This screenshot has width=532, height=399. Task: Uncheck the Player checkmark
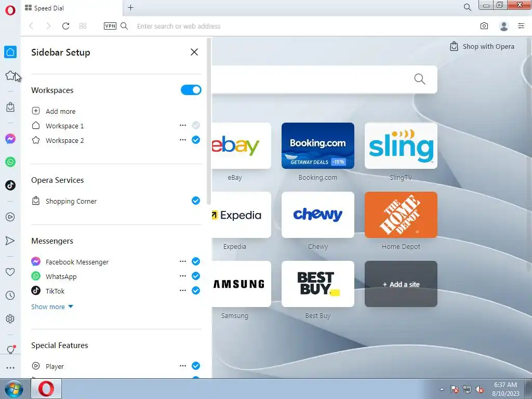pyautogui.click(x=196, y=366)
